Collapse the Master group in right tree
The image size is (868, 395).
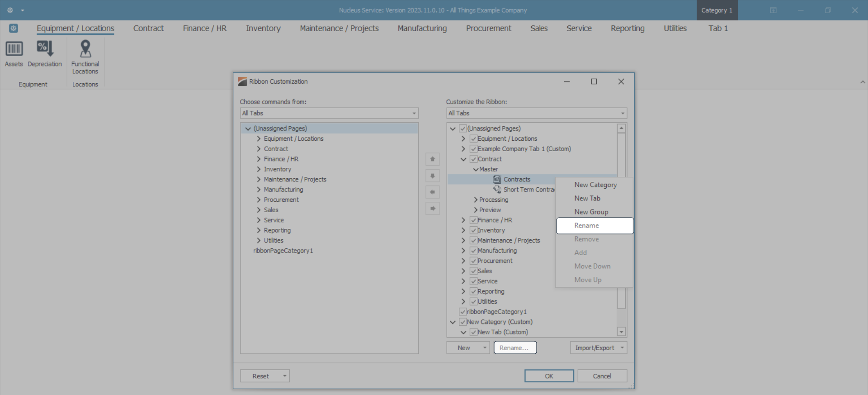[x=476, y=169]
